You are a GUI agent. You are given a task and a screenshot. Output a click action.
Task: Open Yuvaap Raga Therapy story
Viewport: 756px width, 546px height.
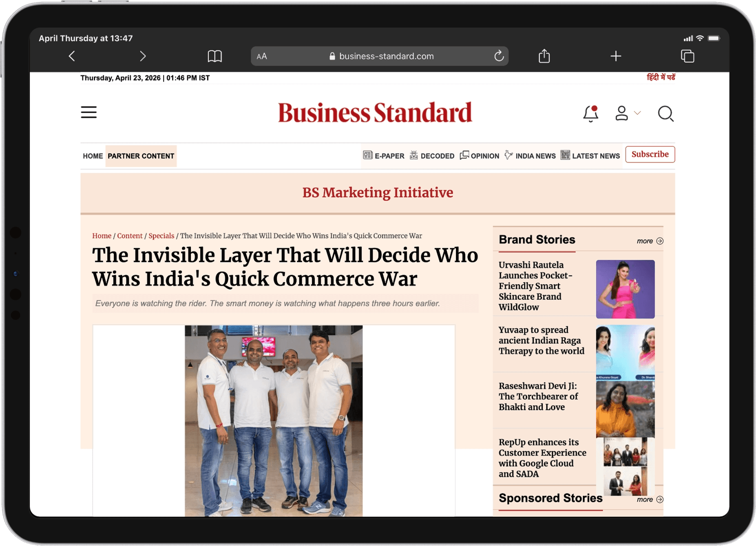[x=542, y=341]
